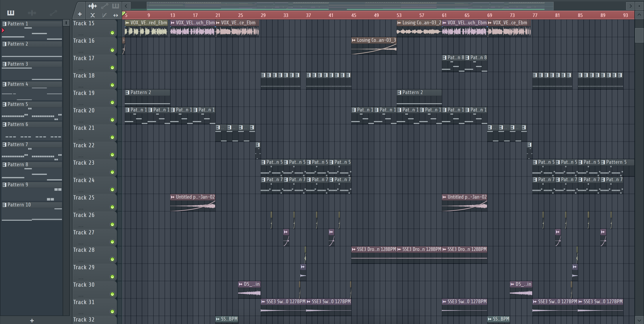Open the three-dots menu of Track 30
Viewport: 644px width, 324px height.
point(81,296)
